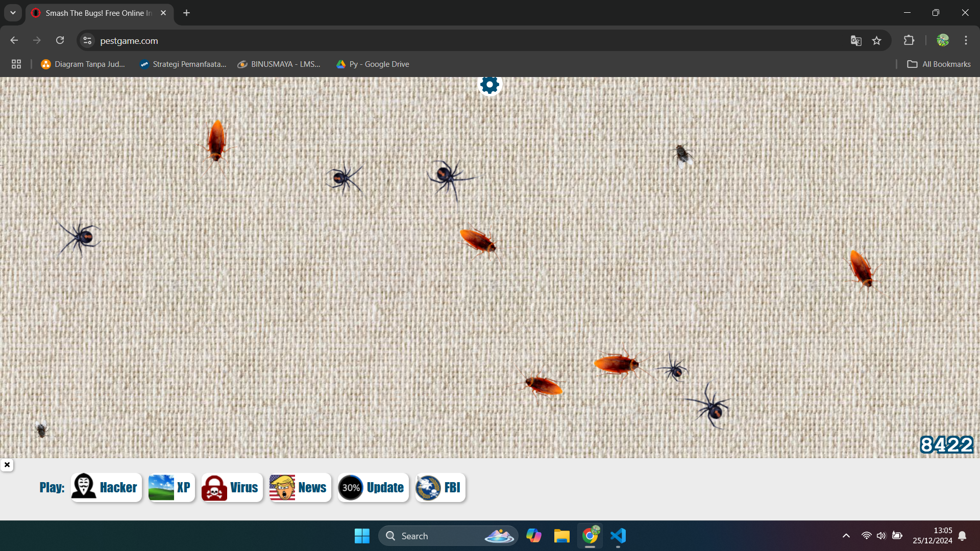This screenshot has width=980, height=551.
Task: Open Google Translate in the address bar
Action: coord(856,40)
